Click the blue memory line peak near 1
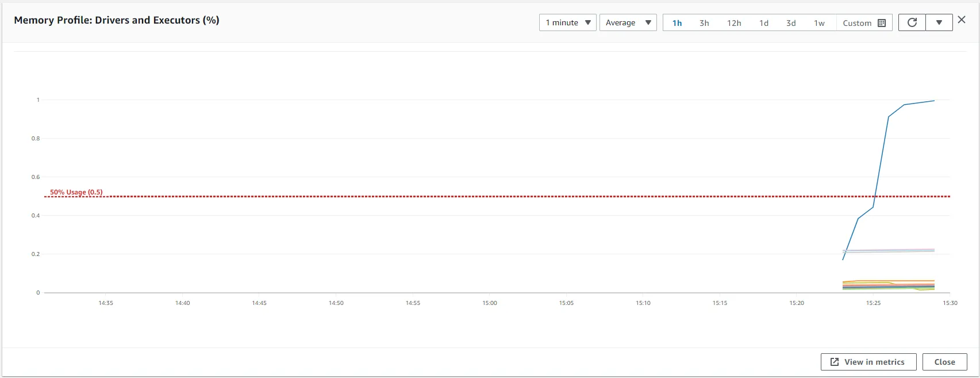 (933, 101)
